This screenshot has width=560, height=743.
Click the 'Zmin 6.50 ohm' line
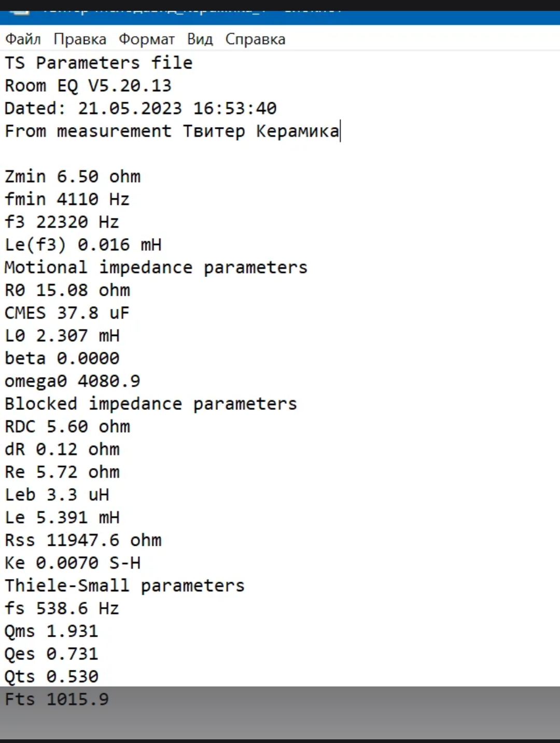(73, 177)
